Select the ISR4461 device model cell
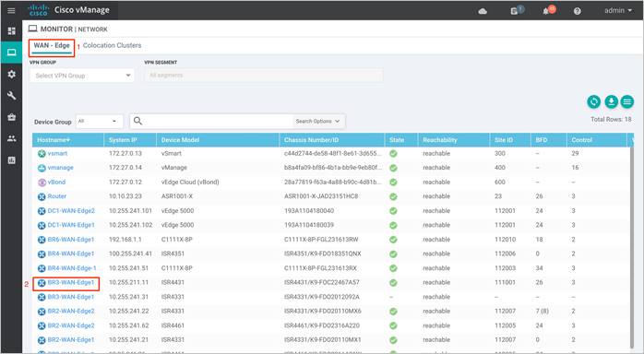Screen dimensions: 644x354 173,325
